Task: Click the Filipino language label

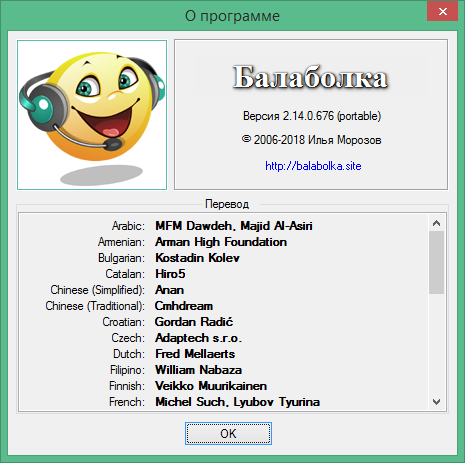Action: coord(127,370)
